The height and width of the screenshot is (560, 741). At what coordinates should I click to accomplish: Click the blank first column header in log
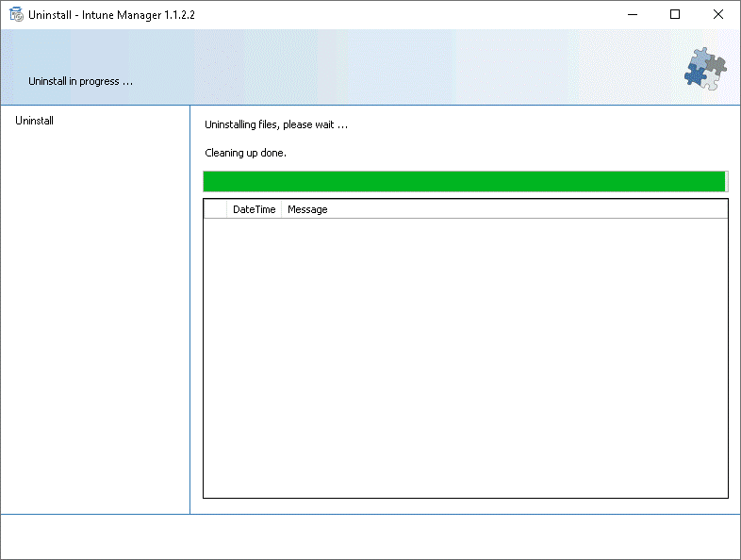(x=215, y=209)
